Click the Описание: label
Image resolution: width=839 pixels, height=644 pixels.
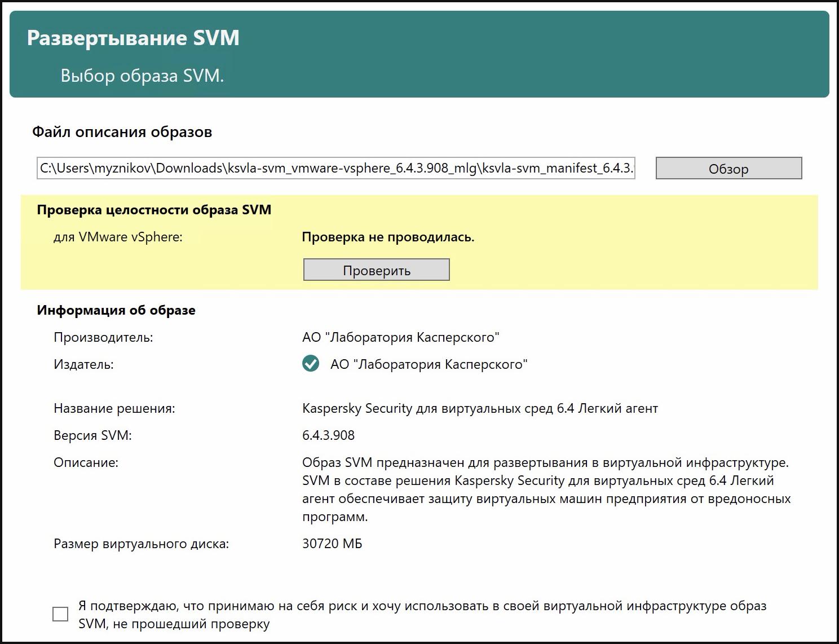(x=86, y=462)
